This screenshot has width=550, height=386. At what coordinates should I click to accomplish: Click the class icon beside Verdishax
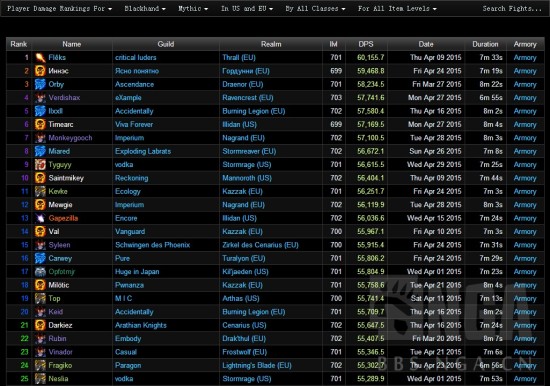coord(40,98)
